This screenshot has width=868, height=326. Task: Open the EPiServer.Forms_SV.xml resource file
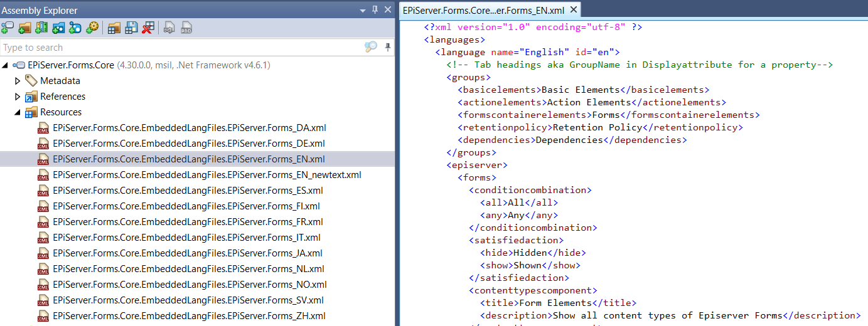tap(188, 300)
